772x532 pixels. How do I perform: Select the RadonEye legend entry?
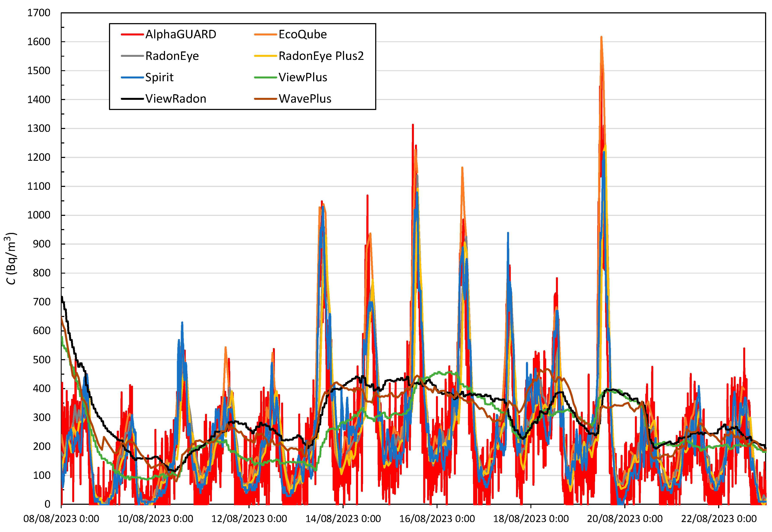(172, 56)
